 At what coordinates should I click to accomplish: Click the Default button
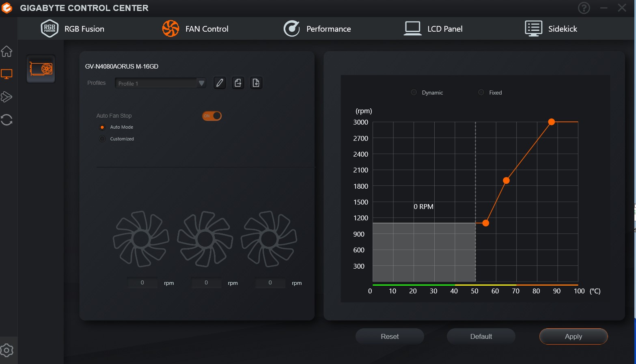click(x=481, y=336)
